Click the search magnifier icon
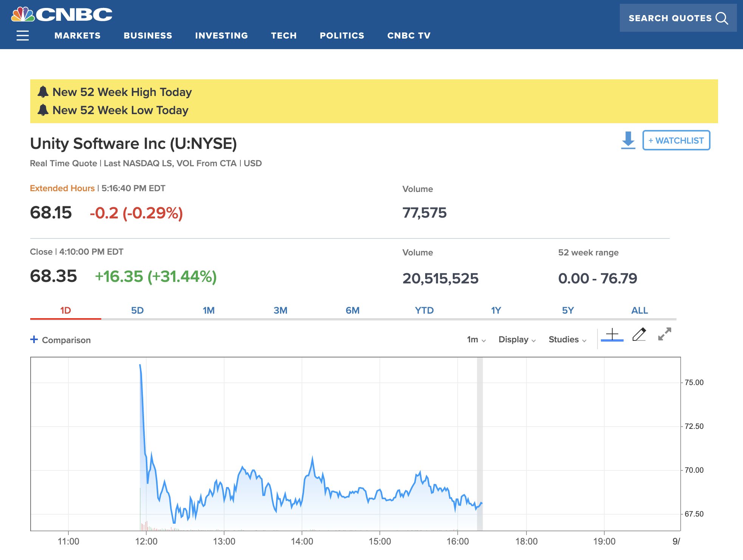The width and height of the screenshot is (743, 560). coord(722,18)
